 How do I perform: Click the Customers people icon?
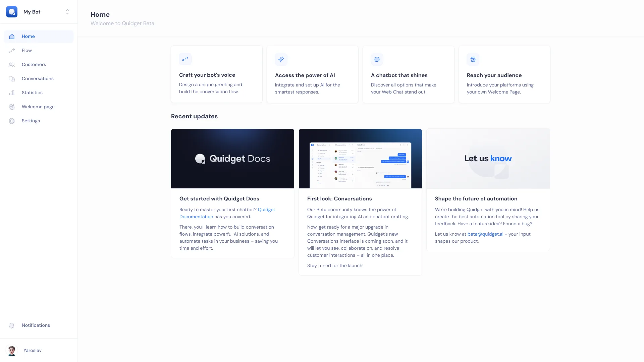pyautogui.click(x=12, y=65)
